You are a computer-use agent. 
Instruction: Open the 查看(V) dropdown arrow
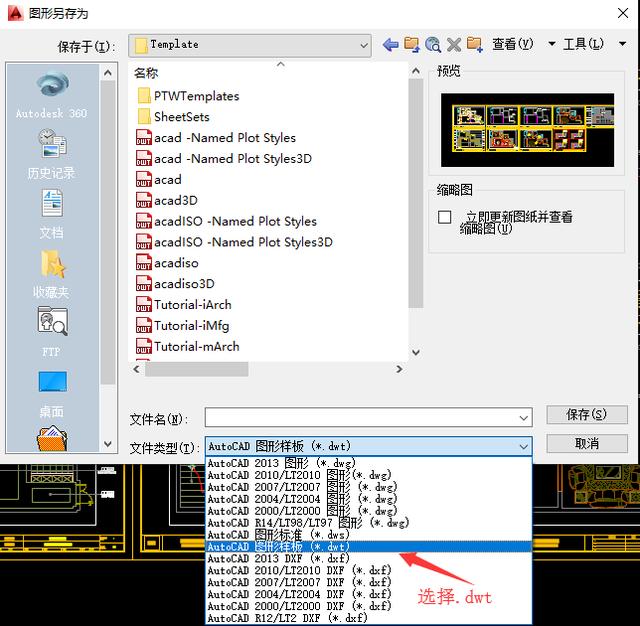[551, 44]
